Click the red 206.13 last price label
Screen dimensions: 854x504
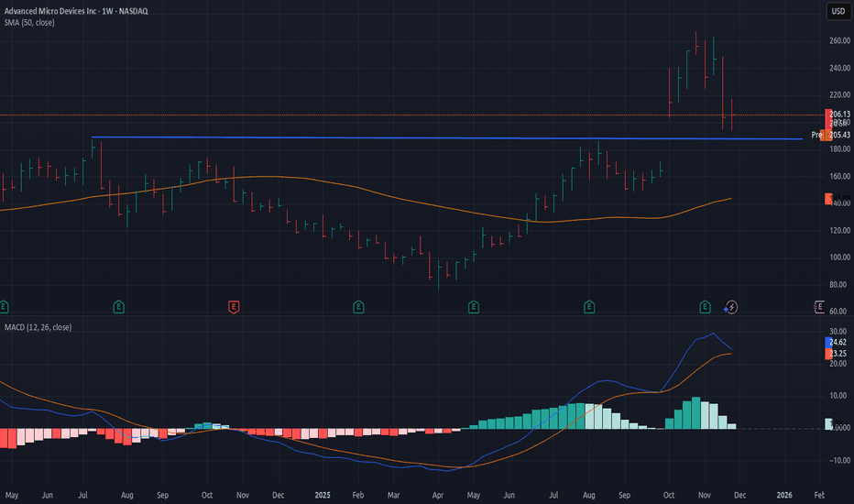coord(839,115)
